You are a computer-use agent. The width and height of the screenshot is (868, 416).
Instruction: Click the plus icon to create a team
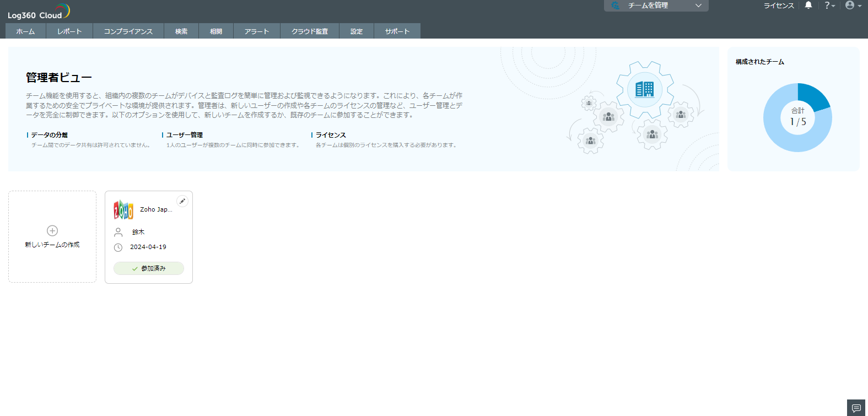click(x=52, y=230)
